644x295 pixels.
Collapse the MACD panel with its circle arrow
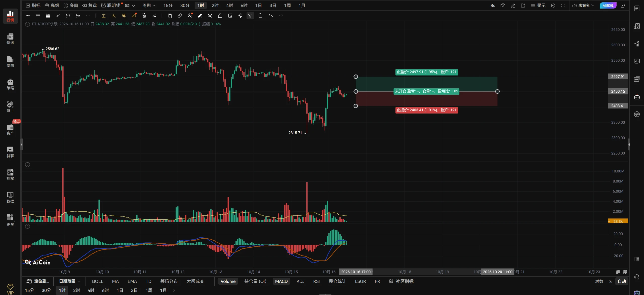point(28,226)
